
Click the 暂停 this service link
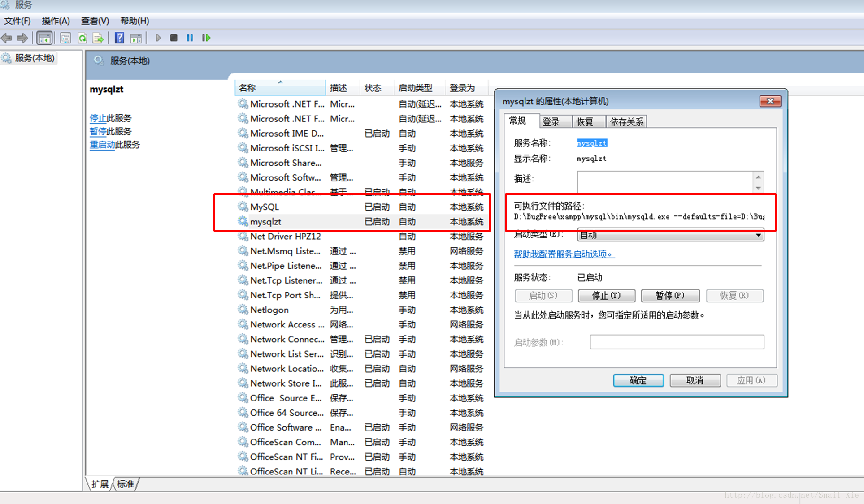tap(98, 131)
